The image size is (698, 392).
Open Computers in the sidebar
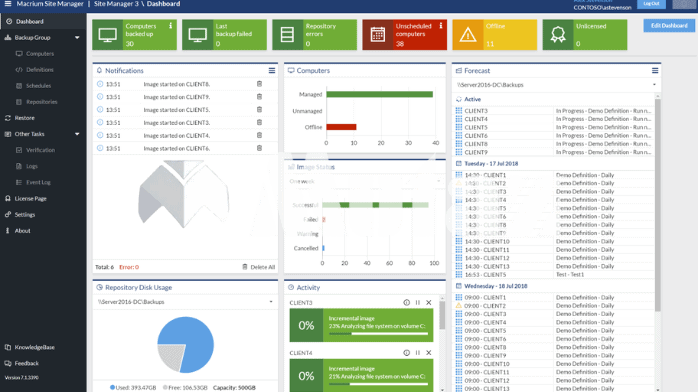pyautogui.click(x=40, y=54)
